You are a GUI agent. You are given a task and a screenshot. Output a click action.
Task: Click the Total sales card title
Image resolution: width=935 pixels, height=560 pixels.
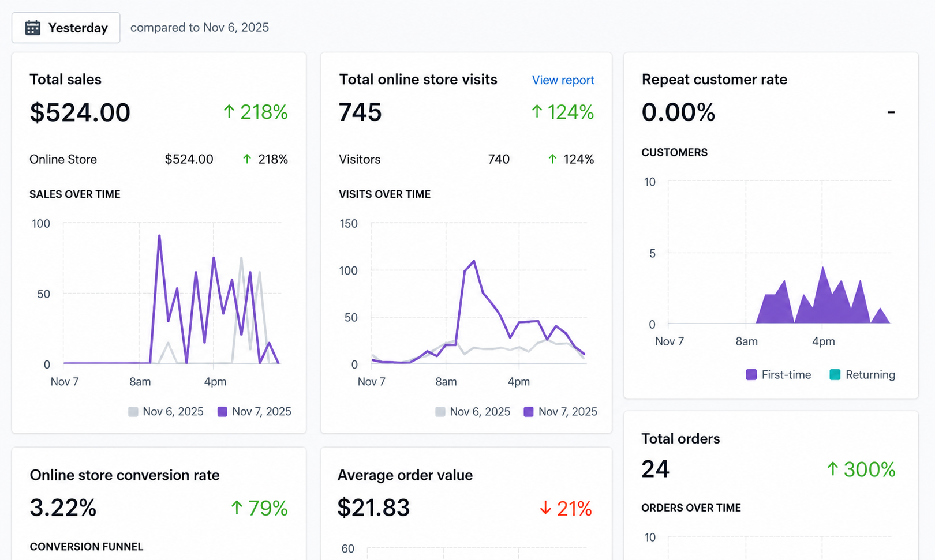click(x=65, y=80)
